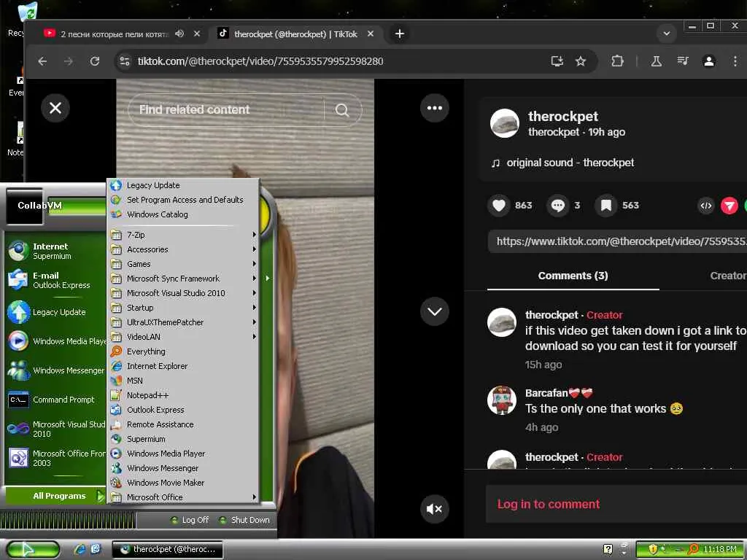This screenshot has width=747, height=560.
Task: Click the address bar URL
Action: tap(260, 61)
